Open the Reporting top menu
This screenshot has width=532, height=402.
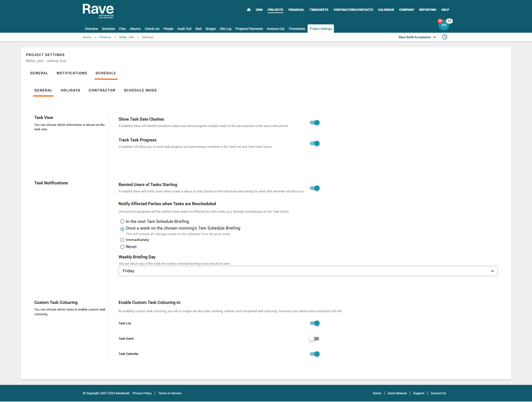coord(427,10)
